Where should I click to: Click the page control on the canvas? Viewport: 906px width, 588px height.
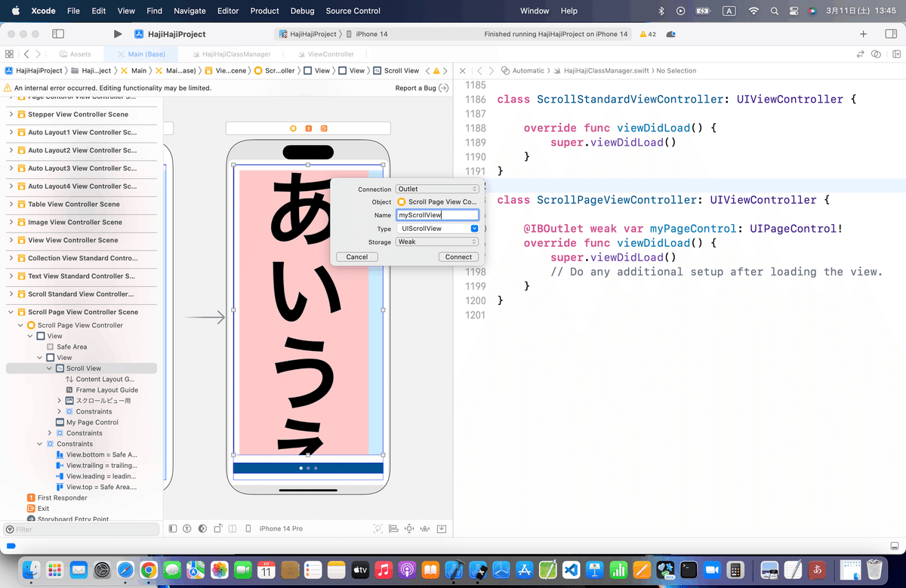[308, 469]
